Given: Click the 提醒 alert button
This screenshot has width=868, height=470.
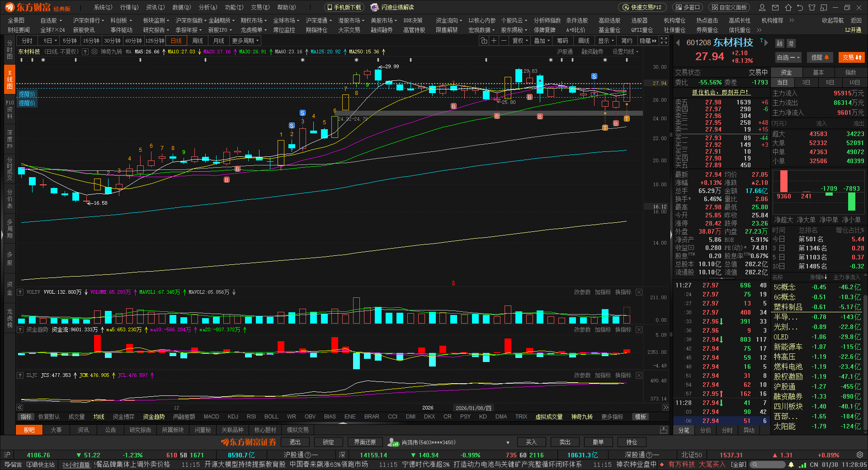Looking at the screenshot, I should [820, 57].
